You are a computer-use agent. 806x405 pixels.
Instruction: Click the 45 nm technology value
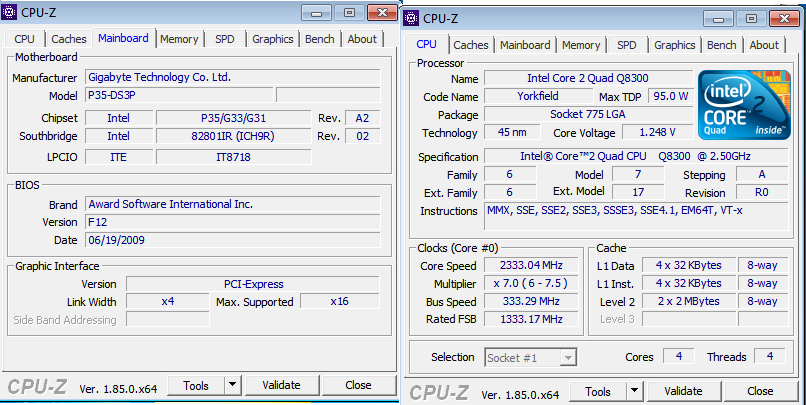point(512,132)
